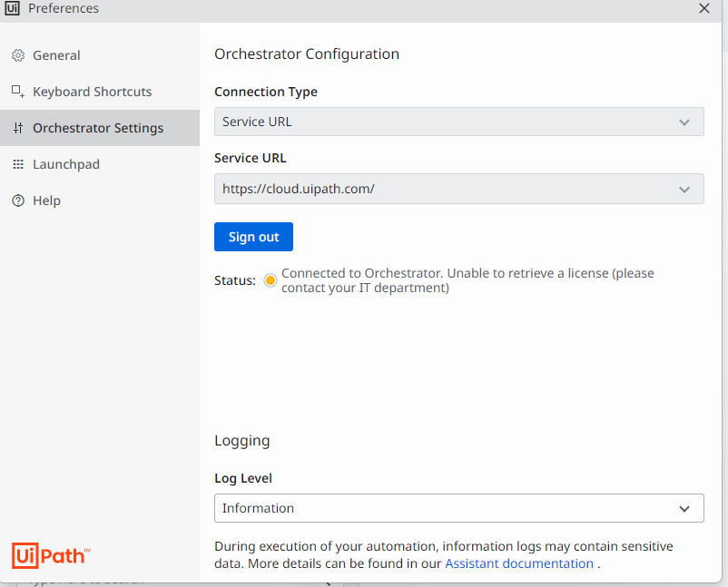Go to the Launchpad section

[x=100, y=164]
